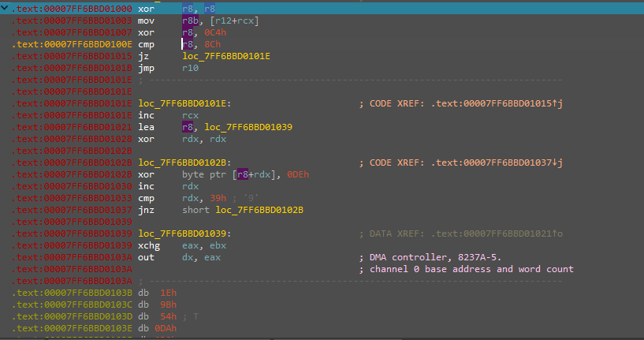644x340 pixels.
Task: Follow the jz target loc_7FF6BBD0101E operand
Action: coord(225,56)
